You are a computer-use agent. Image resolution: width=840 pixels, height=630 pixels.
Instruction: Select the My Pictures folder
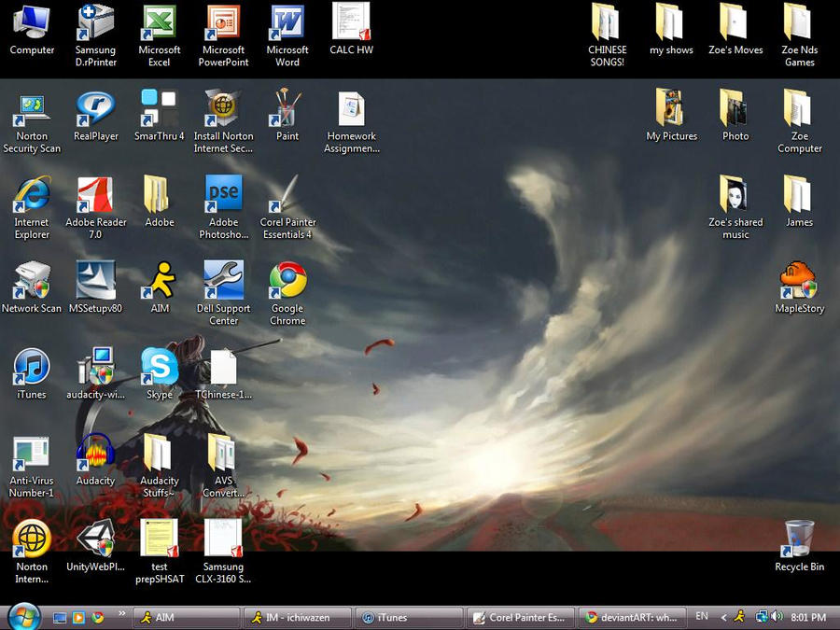tap(671, 117)
